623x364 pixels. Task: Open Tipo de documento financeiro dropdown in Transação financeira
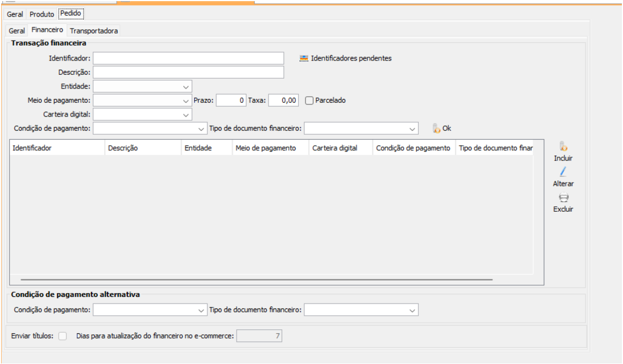(x=412, y=129)
